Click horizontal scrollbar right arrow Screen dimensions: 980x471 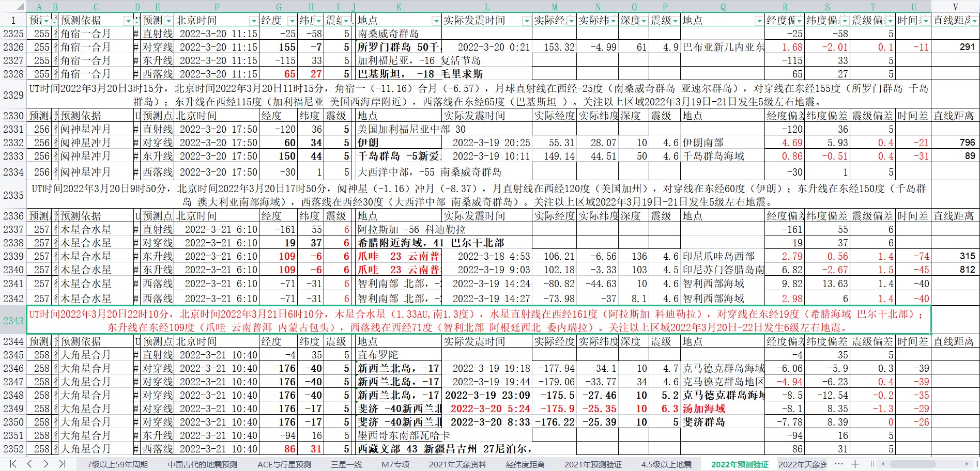point(967,464)
